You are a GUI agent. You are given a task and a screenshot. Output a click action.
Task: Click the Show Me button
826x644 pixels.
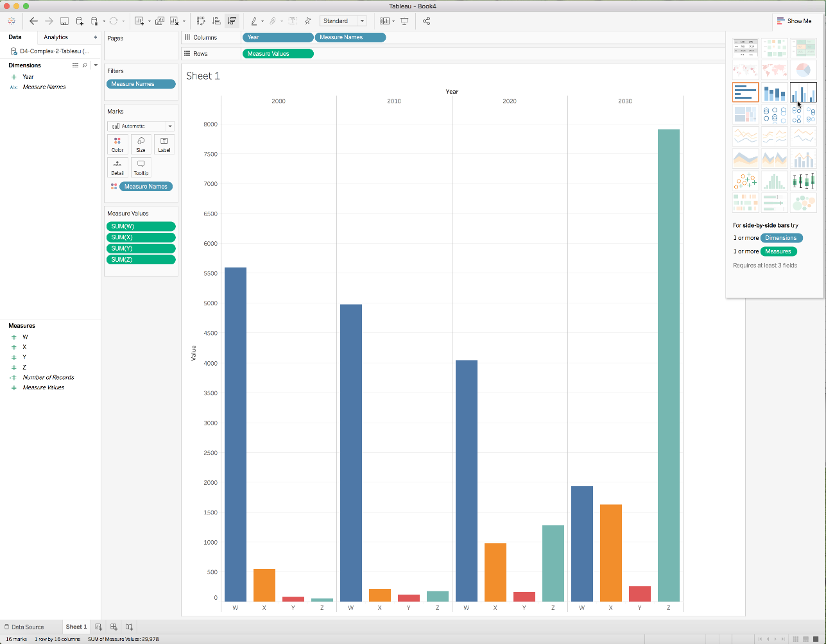[x=794, y=21]
